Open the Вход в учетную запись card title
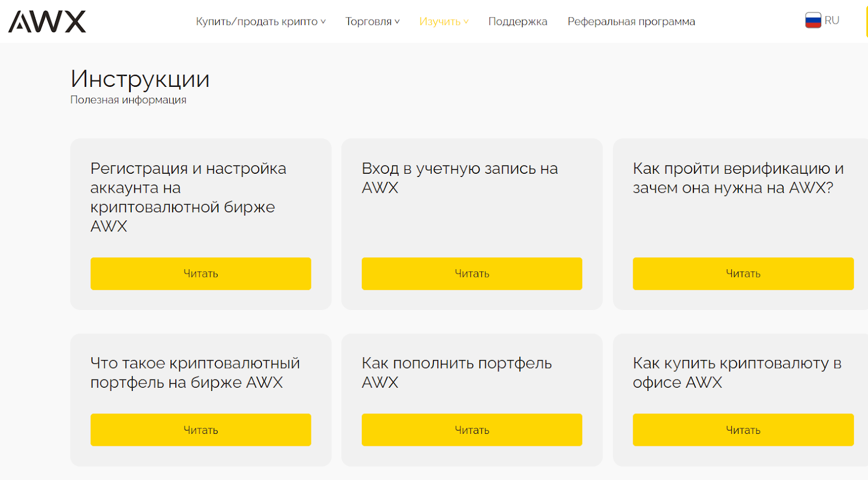This screenshot has height=480, width=868. (x=459, y=178)
